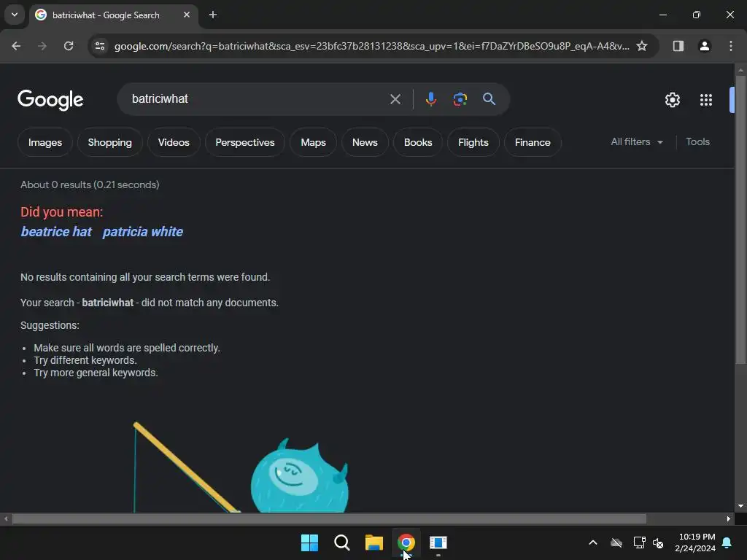This screenshot has width=747, height=560.
Task: Click the scroll down arrow
Action: click(740, 506)
